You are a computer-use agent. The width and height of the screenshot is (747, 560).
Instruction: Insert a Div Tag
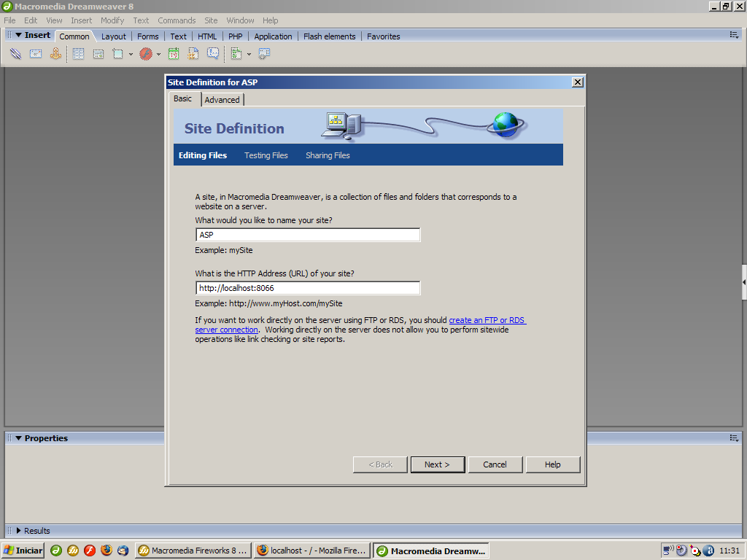[x=98, y=54]
